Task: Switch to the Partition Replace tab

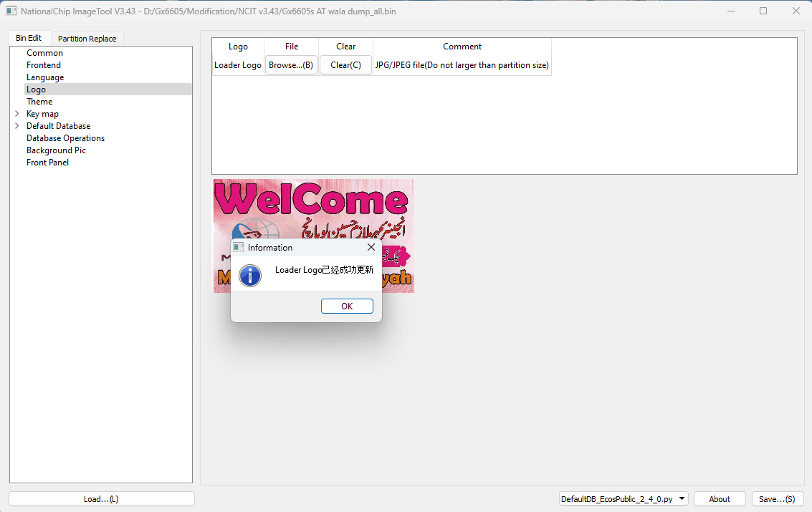Action: tap(87, 38)
